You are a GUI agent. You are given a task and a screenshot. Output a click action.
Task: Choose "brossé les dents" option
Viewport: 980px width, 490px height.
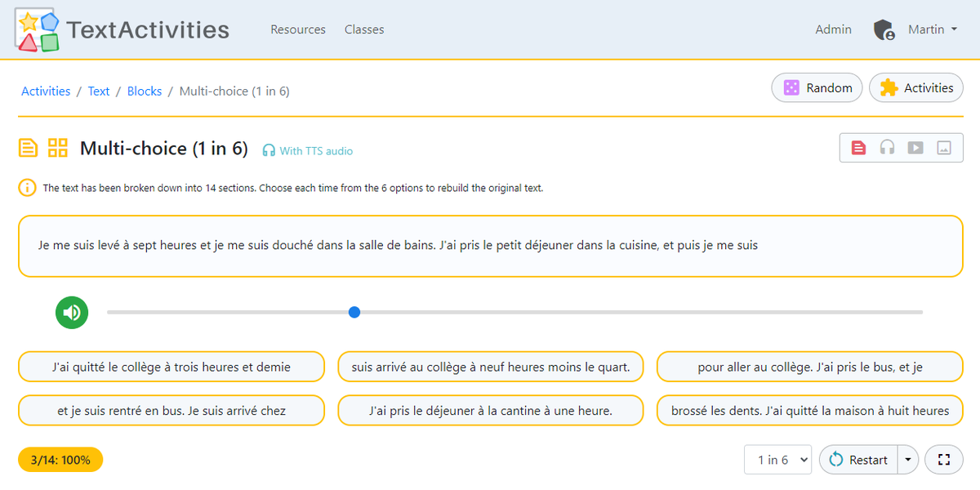pyautogui.click(x=810, y=411)
